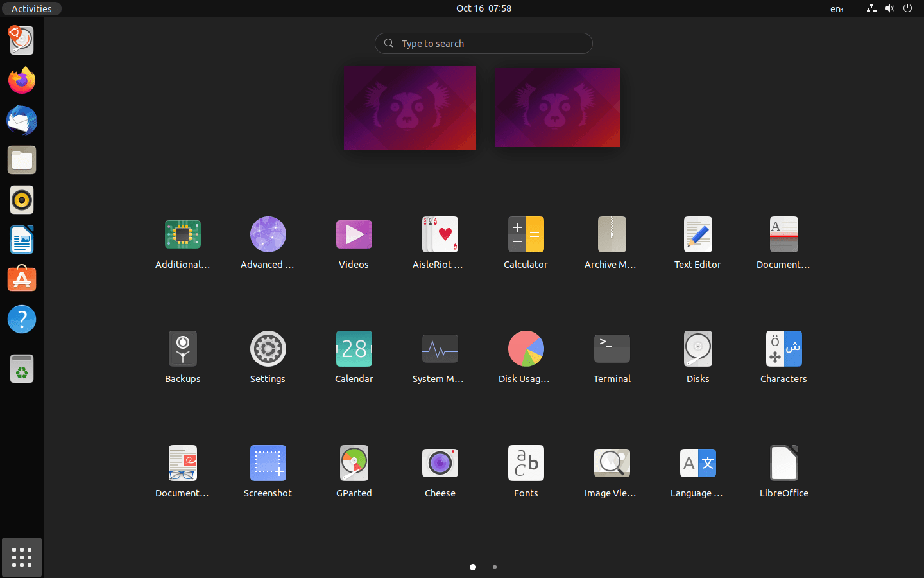924x578 pixels.
Task: Open the en keyboard layout menu
Action: [837, 8]
